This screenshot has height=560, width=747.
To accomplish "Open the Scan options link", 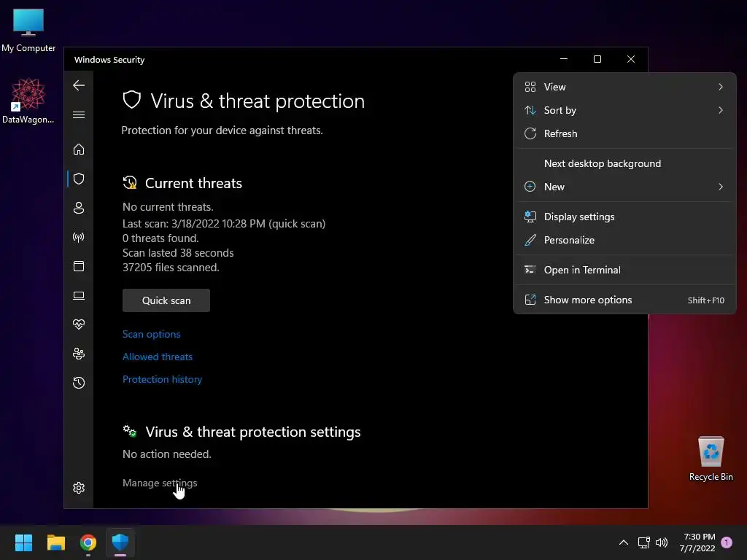I will click(152, 334).
